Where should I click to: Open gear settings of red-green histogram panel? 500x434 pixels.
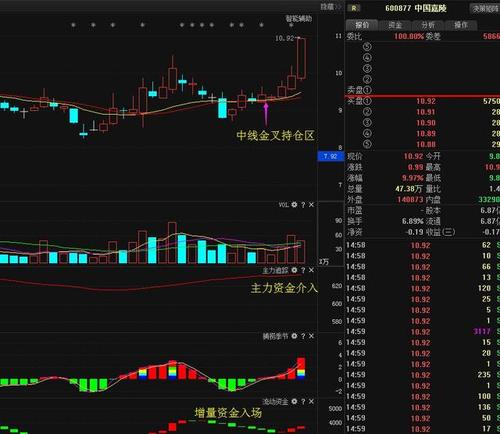(294, 336)
